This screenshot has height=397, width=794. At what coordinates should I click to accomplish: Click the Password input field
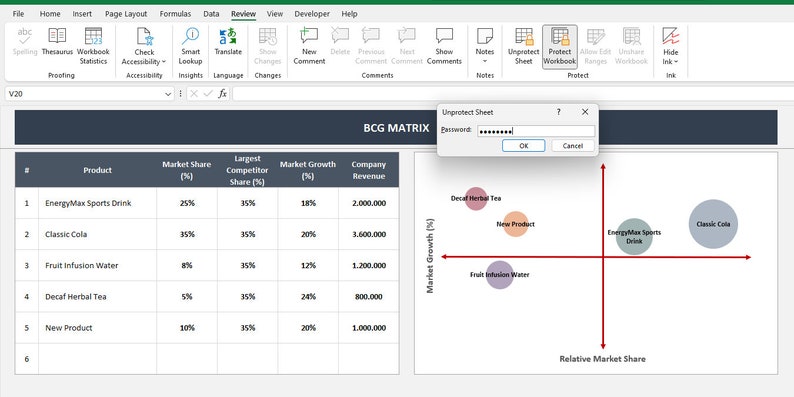tap(536, 131)
